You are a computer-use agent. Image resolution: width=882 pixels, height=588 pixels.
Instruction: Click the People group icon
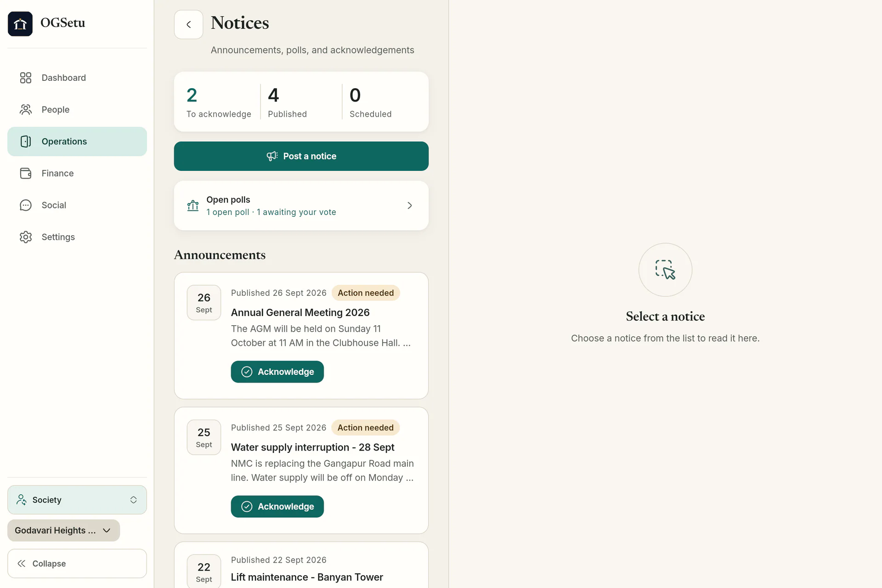[26, 109]
